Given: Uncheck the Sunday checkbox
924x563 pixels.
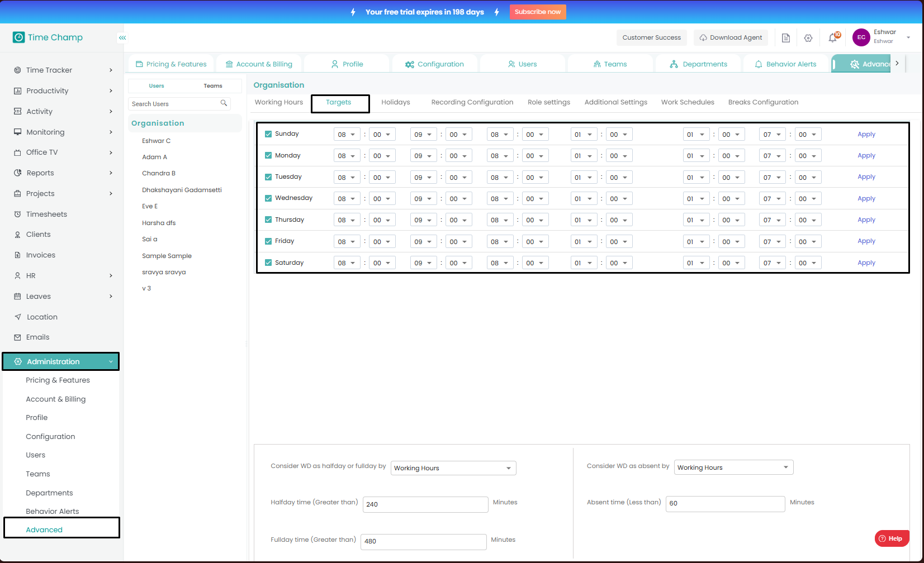Looking at the screenshot, I should tap(268, 134).
